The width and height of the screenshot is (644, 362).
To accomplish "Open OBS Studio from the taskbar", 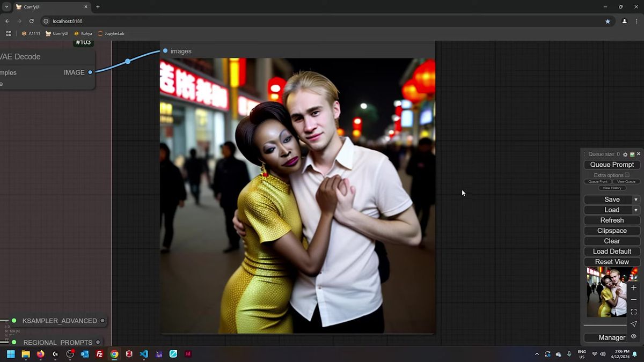I will (70, 354).
